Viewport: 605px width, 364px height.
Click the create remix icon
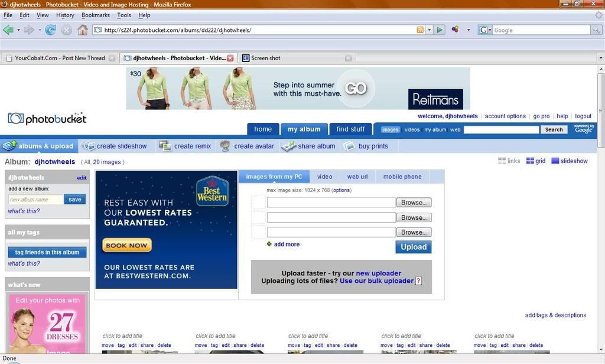tap(165, 146)
